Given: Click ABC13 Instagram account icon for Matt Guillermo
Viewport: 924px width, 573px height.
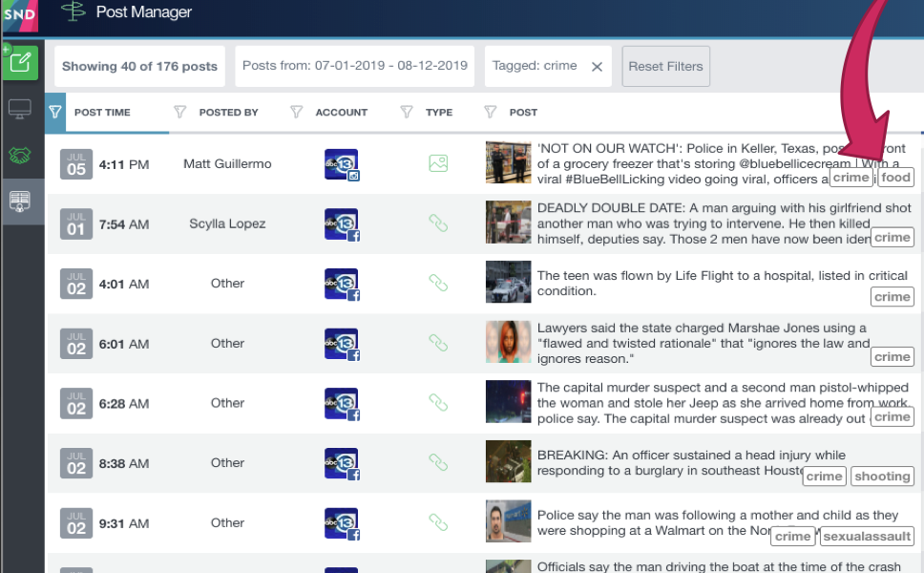Looking at the screenshot, I should point(342,164).
